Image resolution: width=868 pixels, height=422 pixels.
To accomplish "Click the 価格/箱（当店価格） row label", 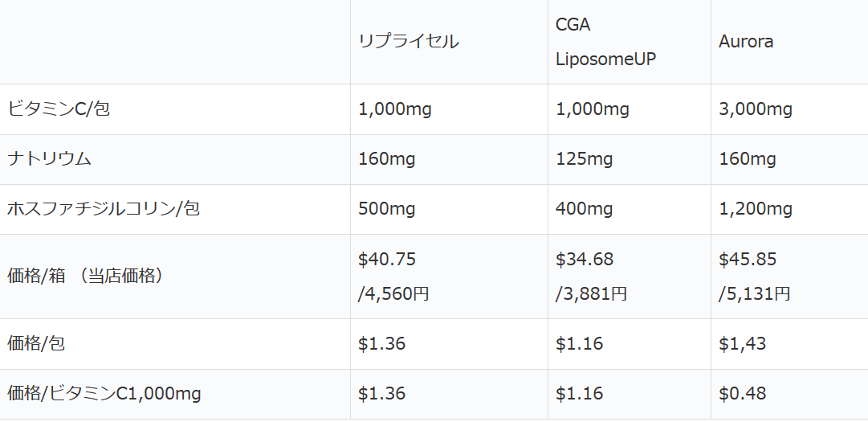I will [88, 276].
